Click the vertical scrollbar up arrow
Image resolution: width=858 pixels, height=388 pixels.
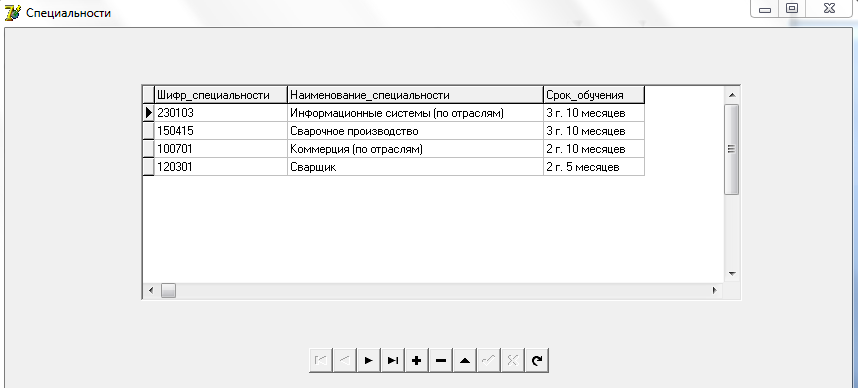point(732,95)
